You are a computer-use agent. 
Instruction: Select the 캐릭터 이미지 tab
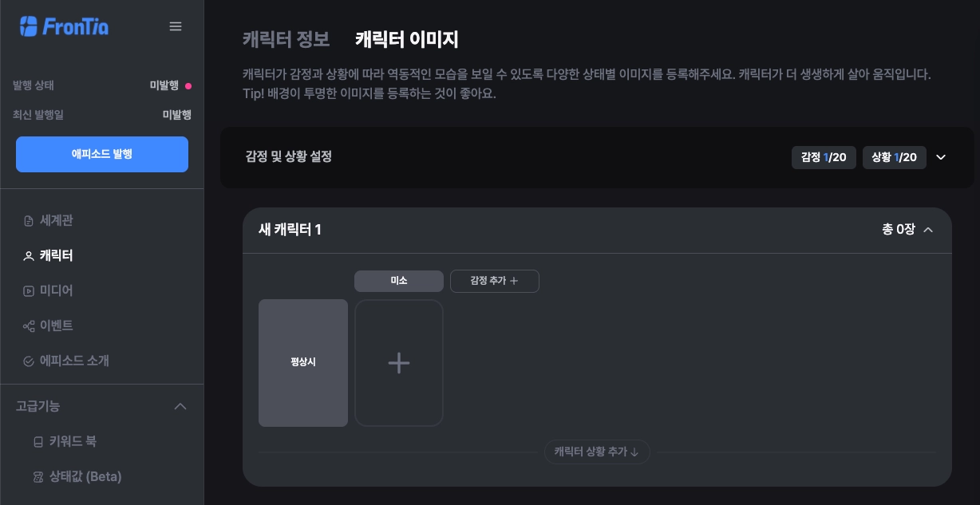pos(406,39)
